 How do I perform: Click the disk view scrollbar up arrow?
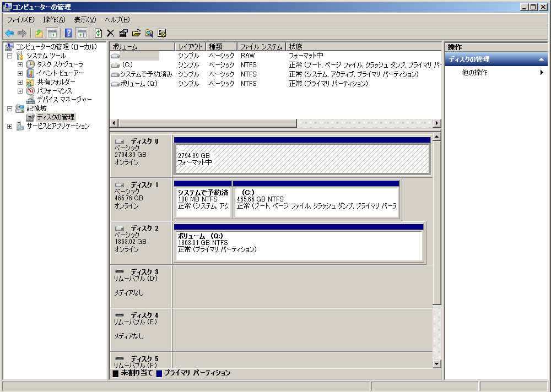point(436,137)
